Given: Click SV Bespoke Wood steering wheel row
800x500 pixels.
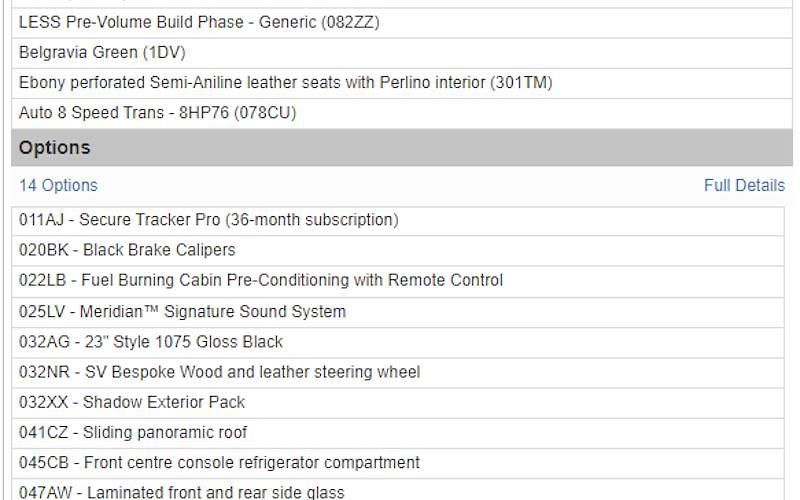Looking at the screenshot, I should pyautogui.click(x=398, y=372).
